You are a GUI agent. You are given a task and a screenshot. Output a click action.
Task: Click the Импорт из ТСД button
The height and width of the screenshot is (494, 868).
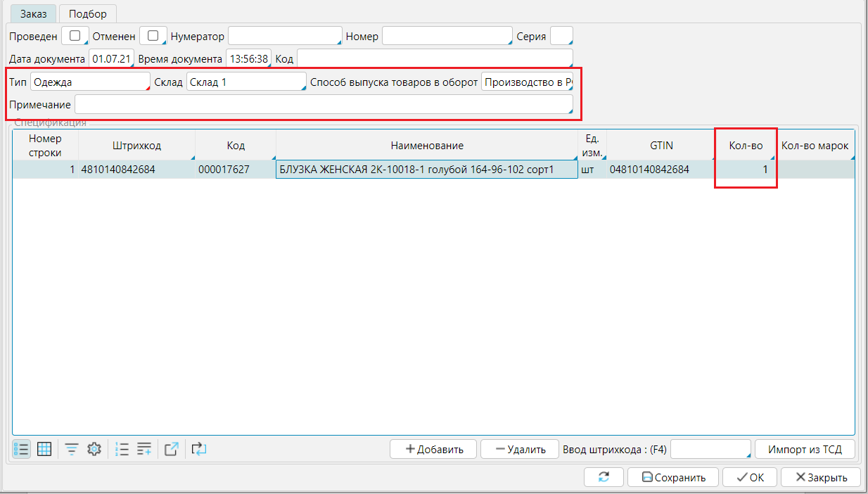(x=805, y=450)
